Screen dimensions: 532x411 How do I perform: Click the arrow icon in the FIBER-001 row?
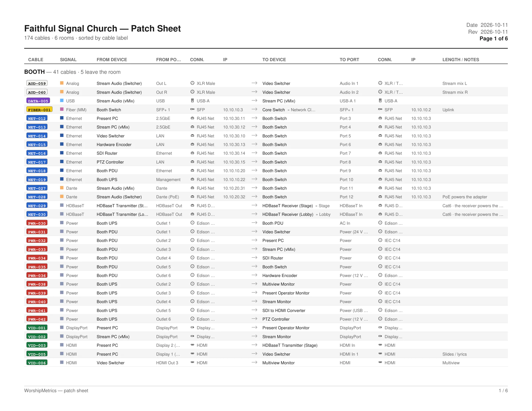pos(254,109)
